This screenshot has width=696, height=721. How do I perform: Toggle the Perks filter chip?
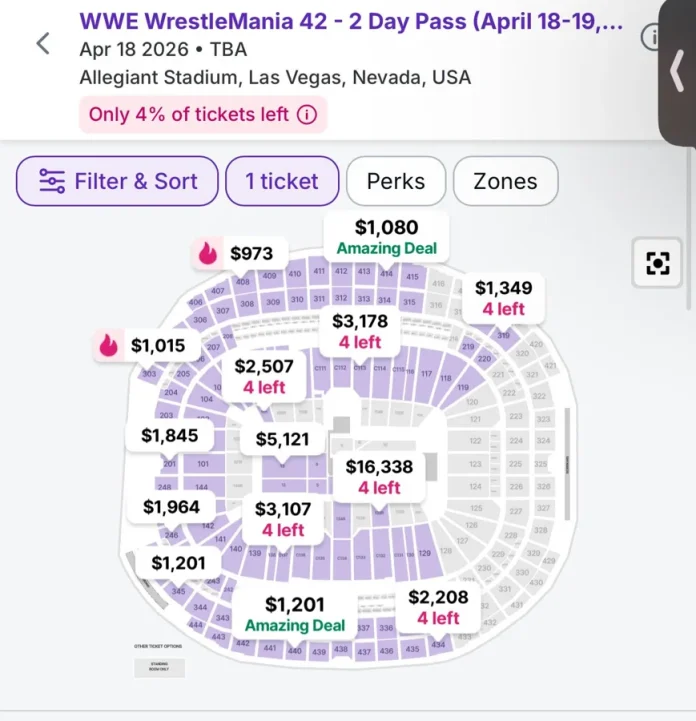click(x=396, y=181)
